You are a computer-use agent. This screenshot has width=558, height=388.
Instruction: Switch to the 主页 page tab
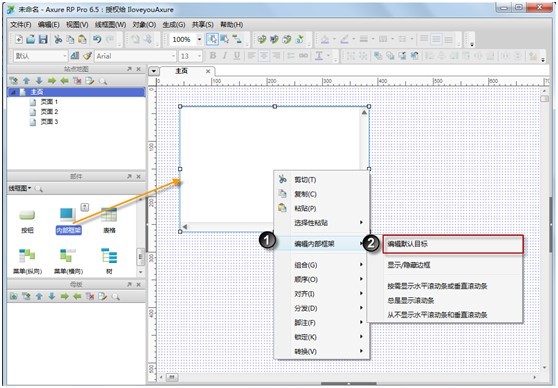coord(182,71)
